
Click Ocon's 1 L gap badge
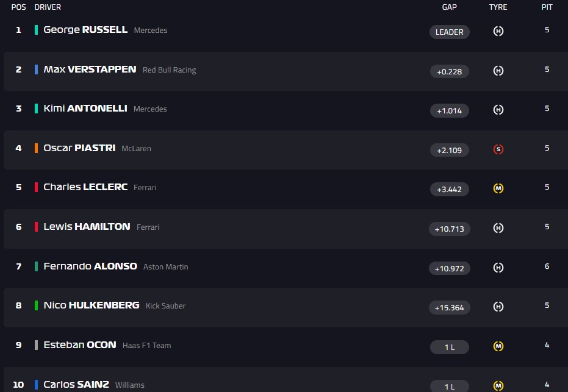(450, 347)
